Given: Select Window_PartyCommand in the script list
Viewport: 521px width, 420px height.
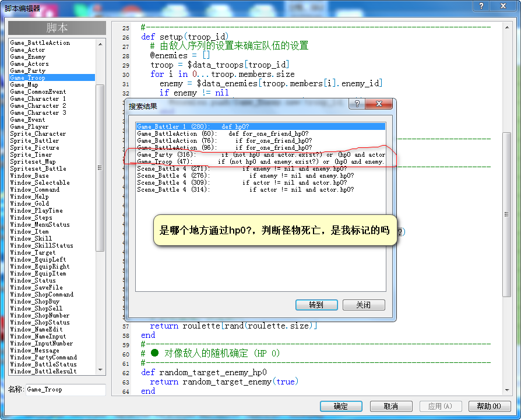Looking at the screenshot, I should 44,357.
